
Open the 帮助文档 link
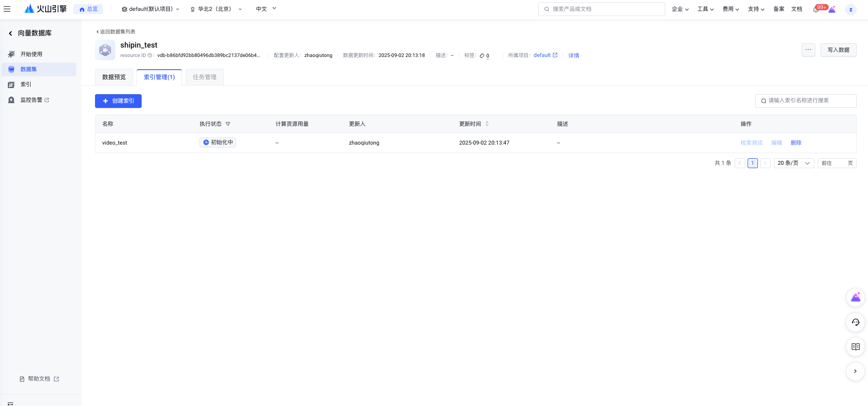pyautogui.click(x=39, y=379)
